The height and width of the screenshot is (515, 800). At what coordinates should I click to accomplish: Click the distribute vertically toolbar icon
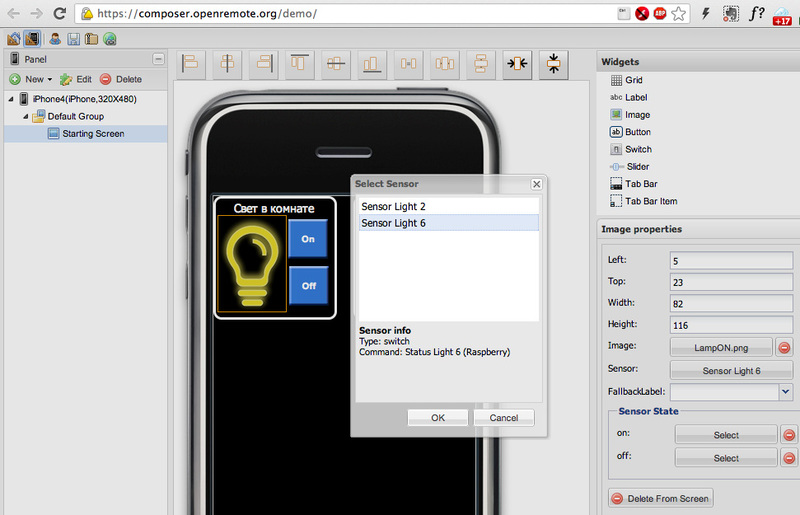pos(481,64)
